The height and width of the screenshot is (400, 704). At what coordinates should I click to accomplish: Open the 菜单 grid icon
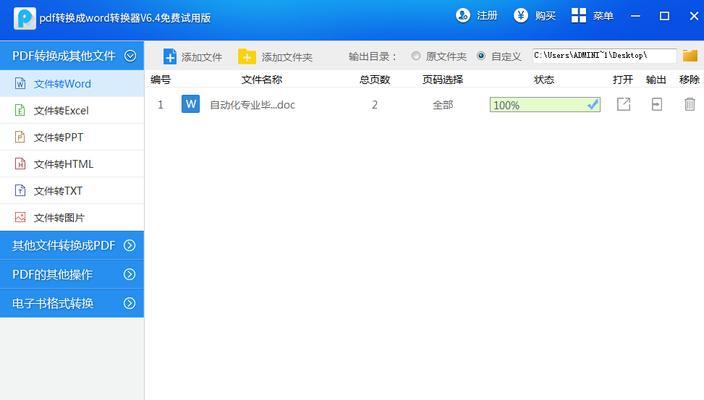pos(578,16)
